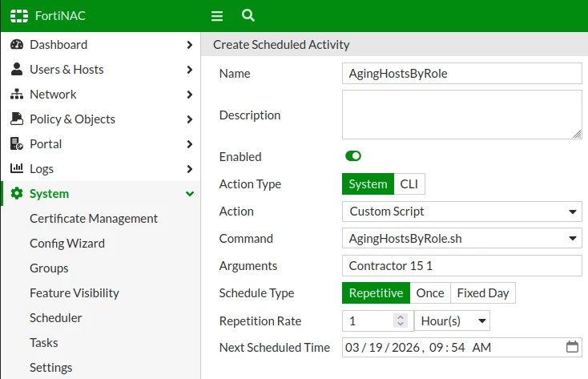Click the Network menu label
Screen dimensions: 588x379
click(53, 95)
